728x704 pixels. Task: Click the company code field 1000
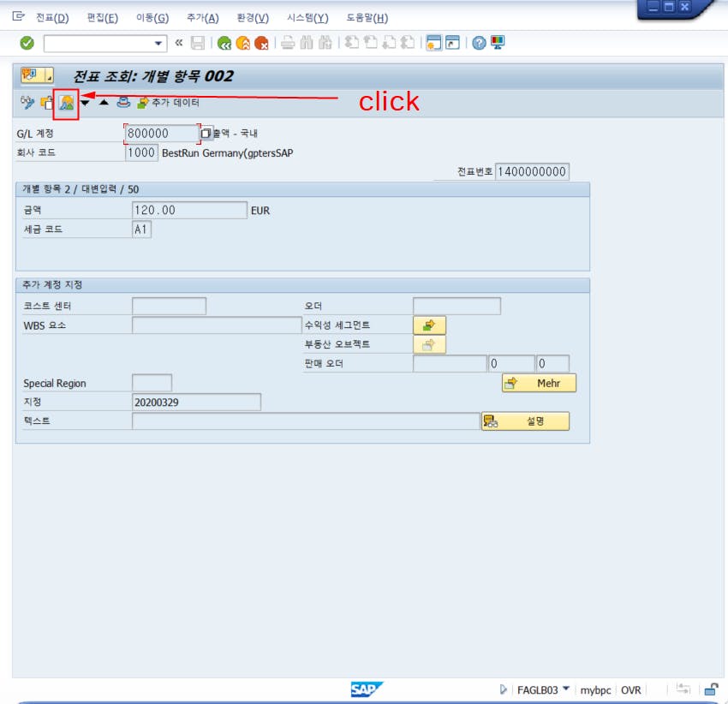141,152
